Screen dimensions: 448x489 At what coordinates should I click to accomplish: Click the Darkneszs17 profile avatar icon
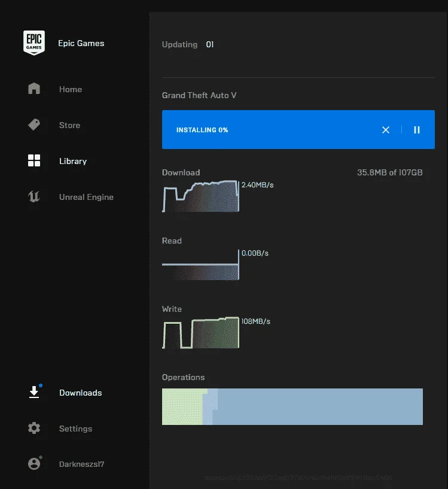coord(34,464)
